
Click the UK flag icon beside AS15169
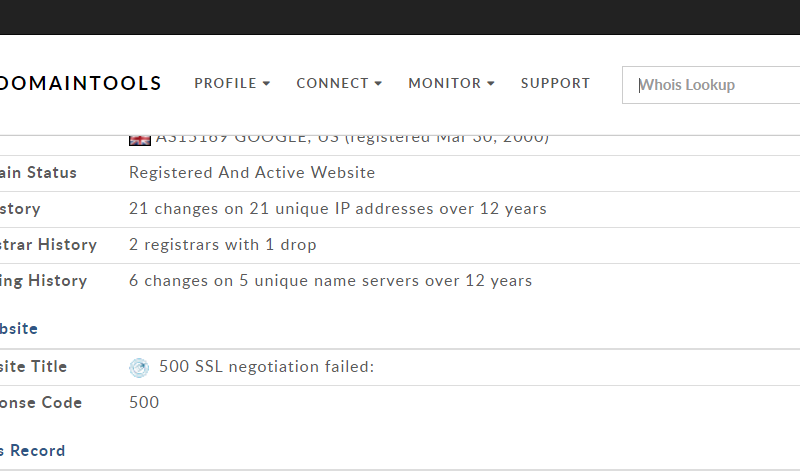point(140,139)
